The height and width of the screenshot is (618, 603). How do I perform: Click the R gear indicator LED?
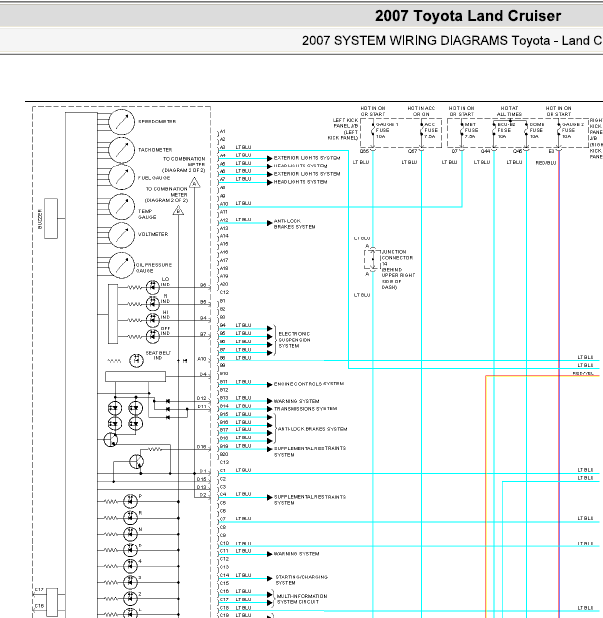point(130,517)
